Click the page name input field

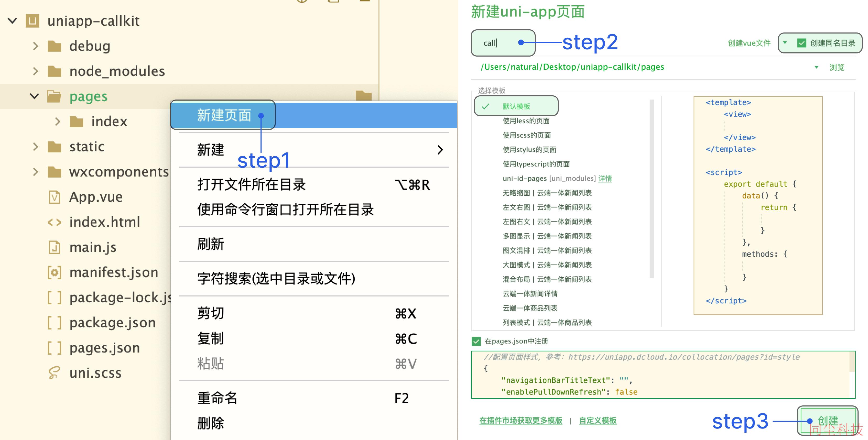pyautogui.click(x=503, y=43)
